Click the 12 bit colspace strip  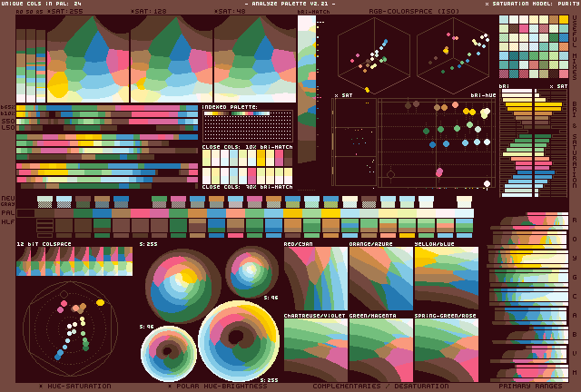74,261
